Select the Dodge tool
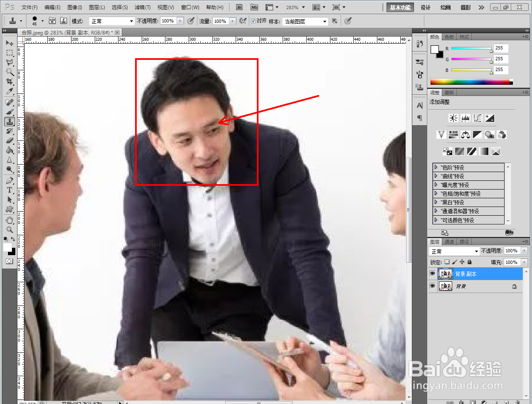The width and height of the screenshot is (532, 404). [x=10, y=169]
